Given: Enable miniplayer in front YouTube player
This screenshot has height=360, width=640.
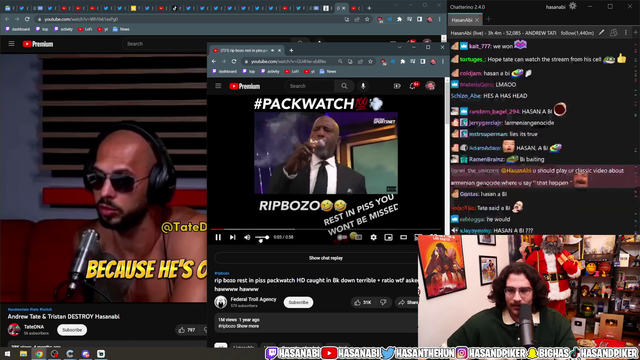Looking at the screenshot, I should pyautogui.click(x=388, y=237).
